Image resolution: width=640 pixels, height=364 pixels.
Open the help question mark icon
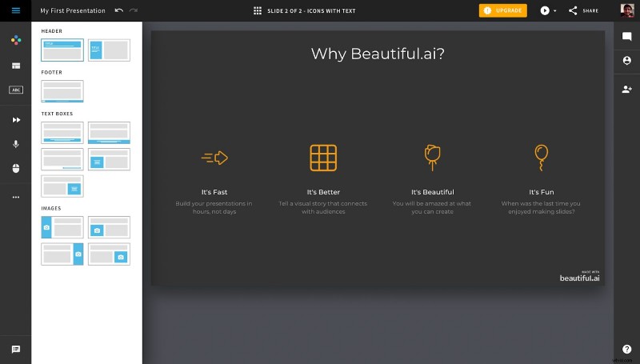click(x=627, y=349)
